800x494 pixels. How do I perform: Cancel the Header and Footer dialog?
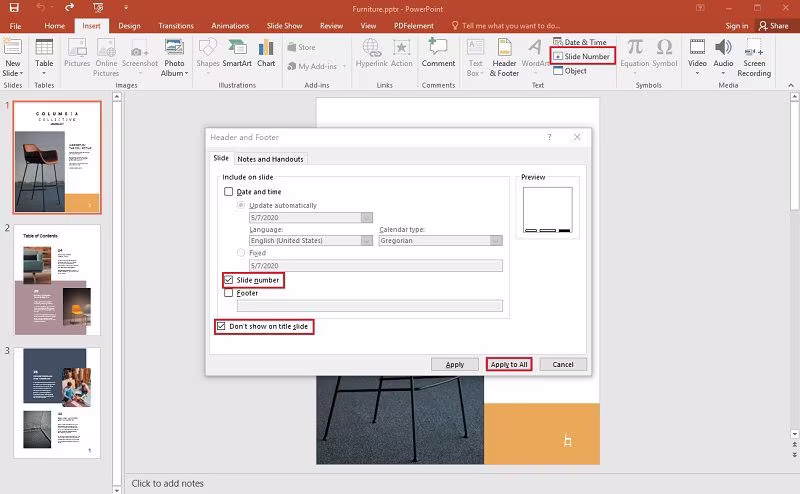(x=563, y=364)
